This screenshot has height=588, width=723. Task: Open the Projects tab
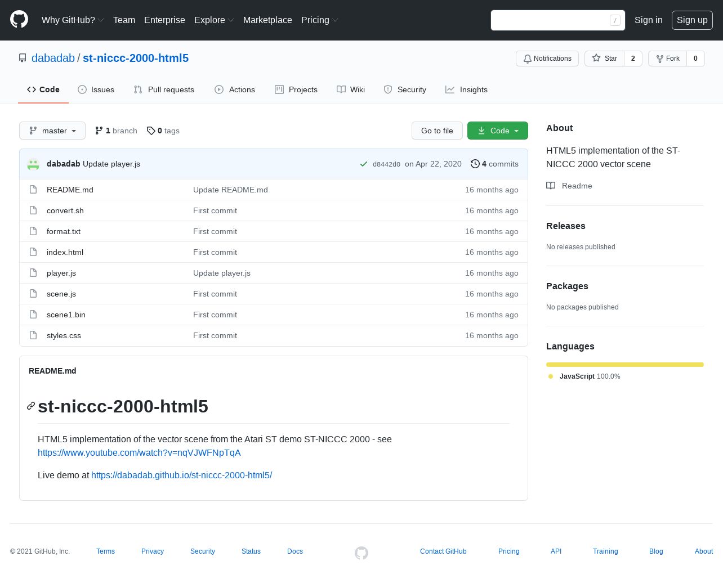296,89
